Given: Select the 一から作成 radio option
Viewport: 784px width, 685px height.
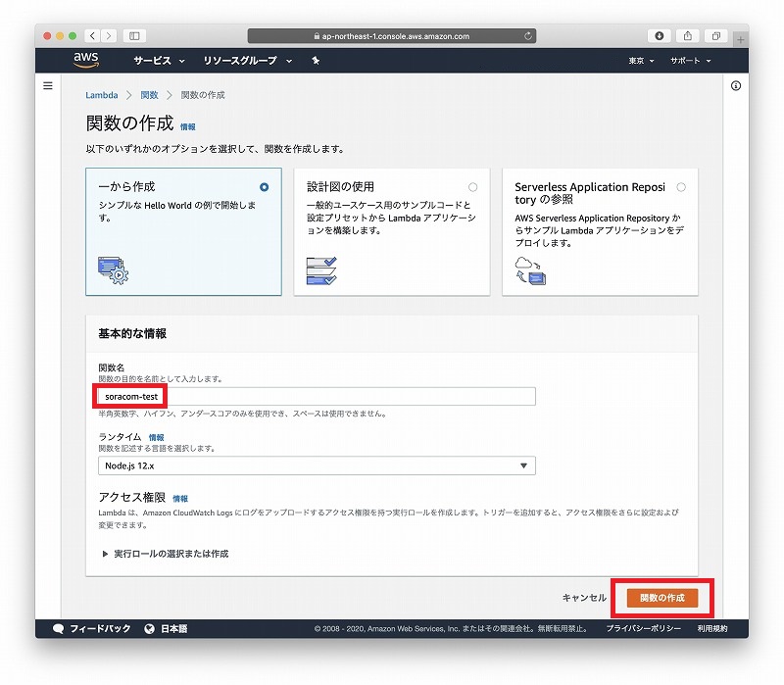Looking at the screenshot, I should point(264,187).
